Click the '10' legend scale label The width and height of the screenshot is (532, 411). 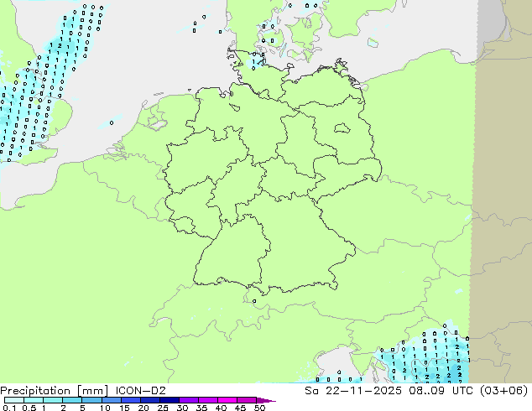tap(105, 408)
